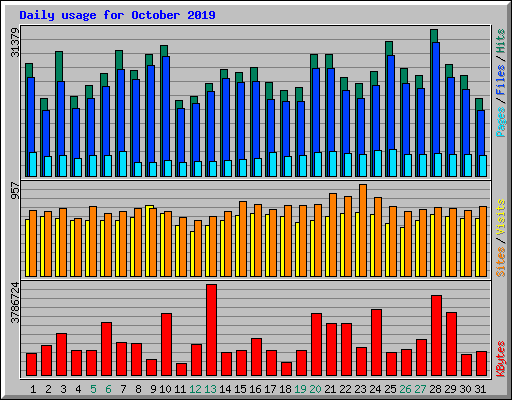Click day label 10 on x-axis
512x400 pixels.
click(165, 389)
